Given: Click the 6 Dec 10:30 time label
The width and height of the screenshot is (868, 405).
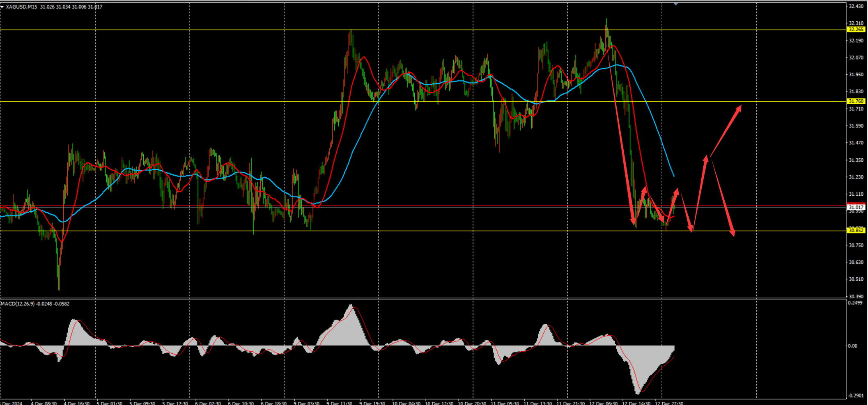Looking at the screenshot, I should click(x=241, y=403).
